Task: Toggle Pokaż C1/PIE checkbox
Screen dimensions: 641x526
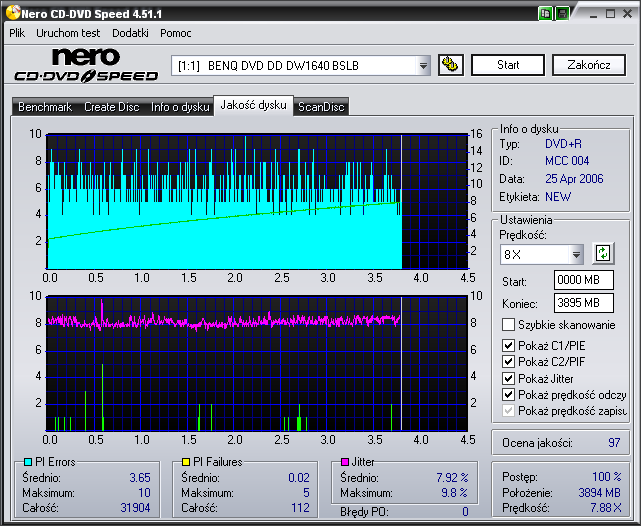Action: pos(508,346)
